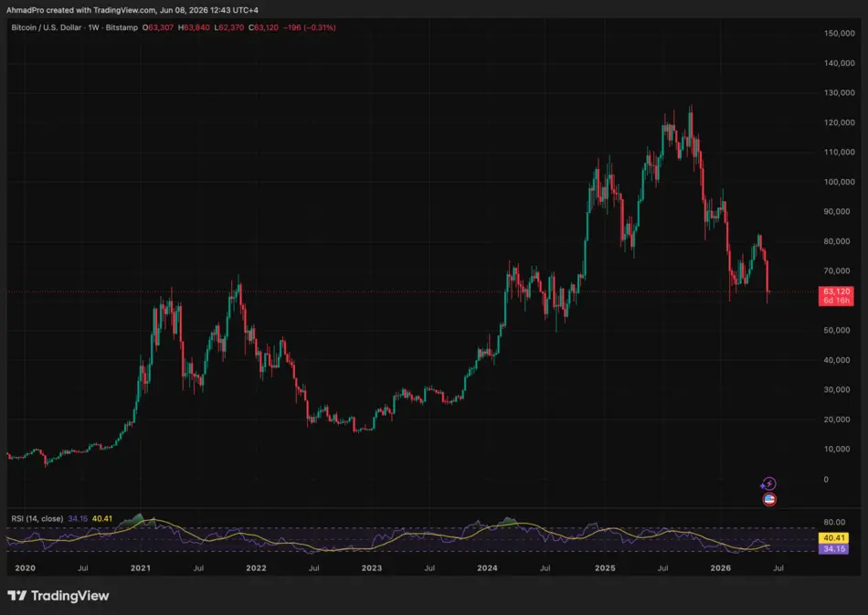Click the TradingView logo

58,596
